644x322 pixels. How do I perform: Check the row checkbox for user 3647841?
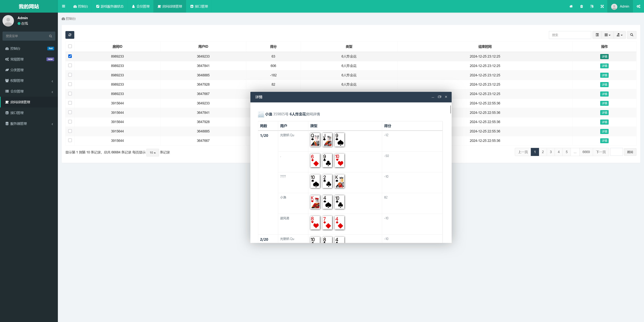click(x=70, y=65)
